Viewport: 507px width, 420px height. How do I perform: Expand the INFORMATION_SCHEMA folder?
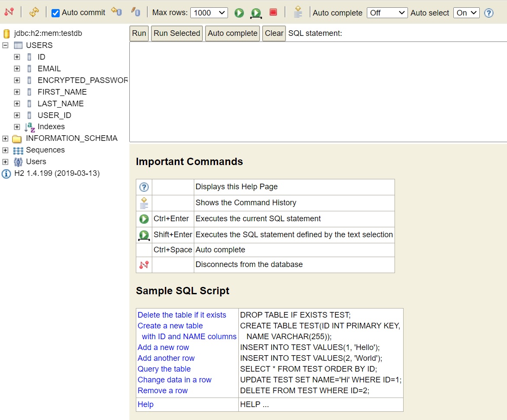coord(5,138)
